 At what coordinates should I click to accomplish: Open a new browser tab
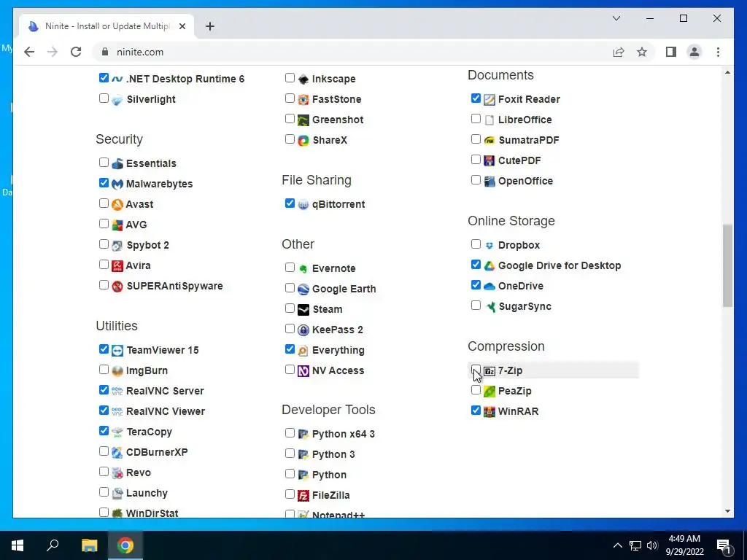pyautogui.click(x=209, y=26)
